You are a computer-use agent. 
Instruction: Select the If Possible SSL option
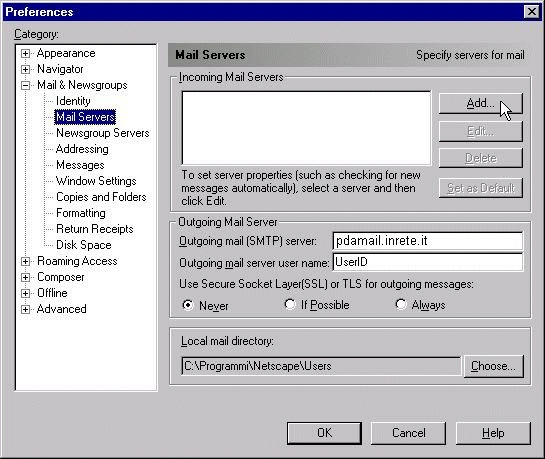[x=290, y=304]
